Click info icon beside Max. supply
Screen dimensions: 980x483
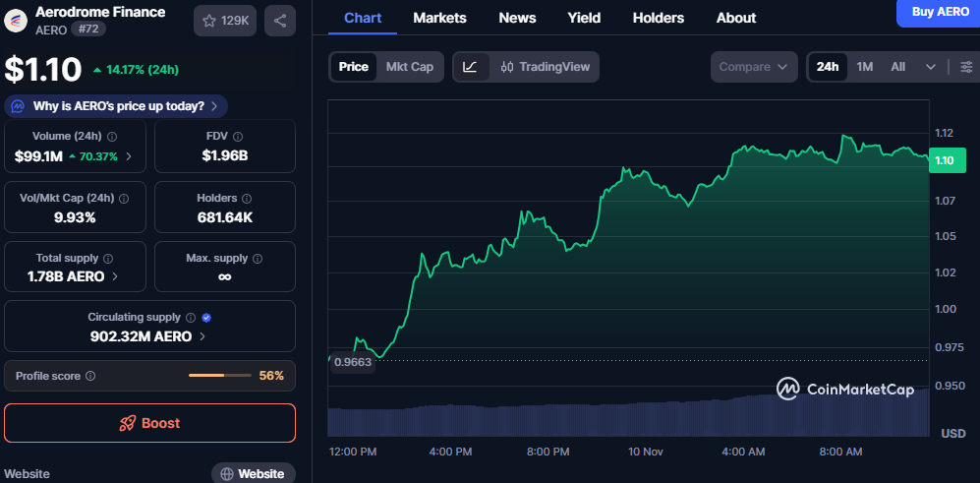[258, 259]
